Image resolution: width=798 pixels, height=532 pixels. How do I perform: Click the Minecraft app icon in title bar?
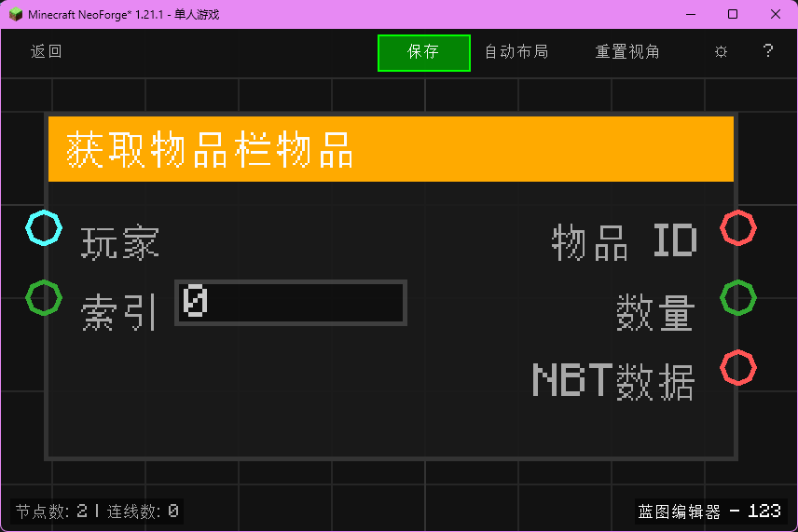coord(16,14)
